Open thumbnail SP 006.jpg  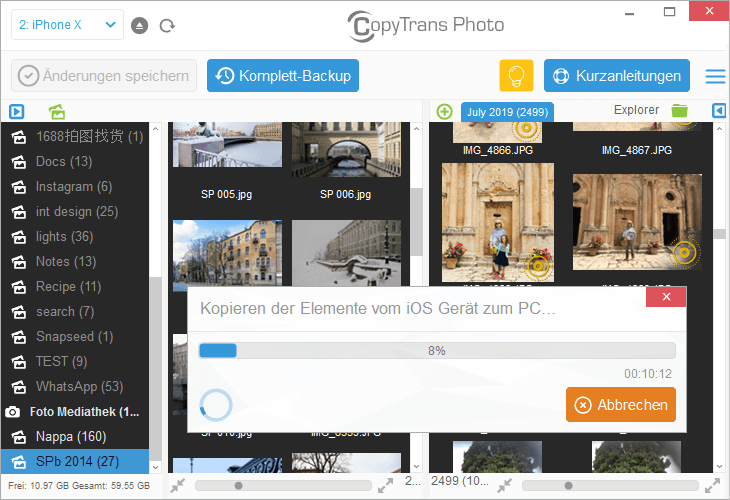[x=346, y=149]
